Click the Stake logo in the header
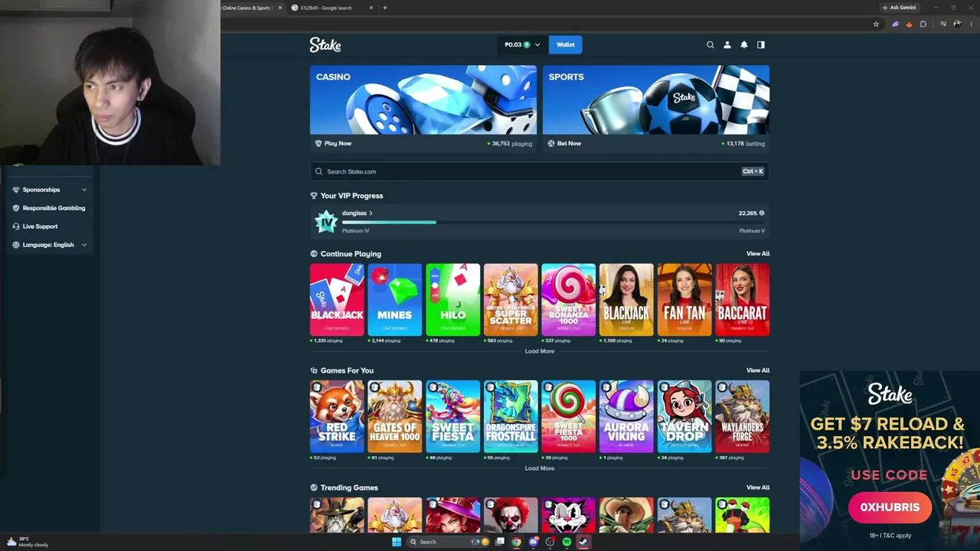 coord(325,45)
